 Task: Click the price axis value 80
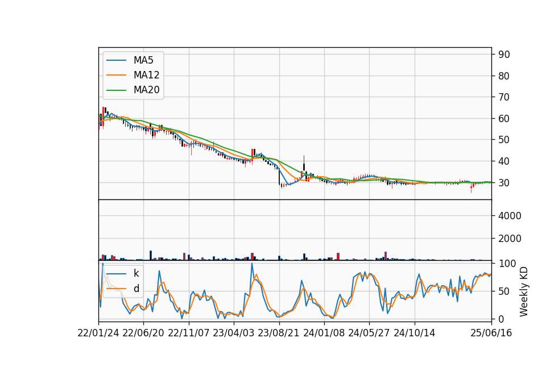[x=504, y=76]
